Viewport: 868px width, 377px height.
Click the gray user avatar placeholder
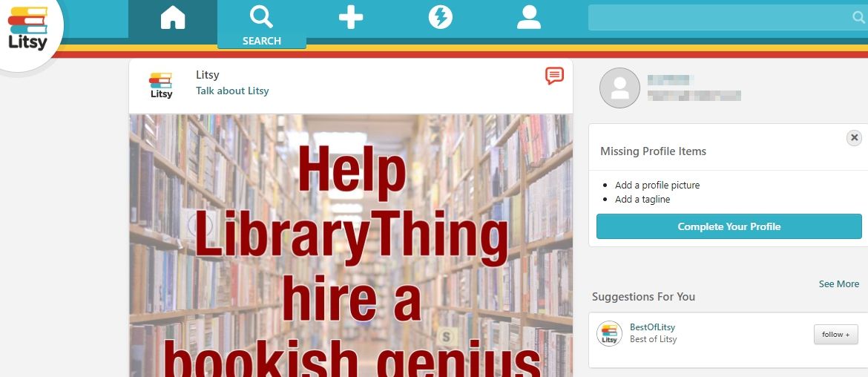coord(619,88)
